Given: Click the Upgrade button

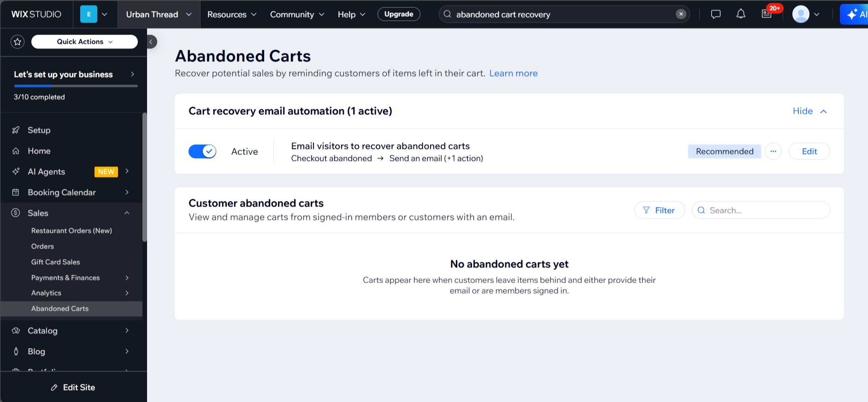Looking at the screenshot, I should click(x=399, y=14).
